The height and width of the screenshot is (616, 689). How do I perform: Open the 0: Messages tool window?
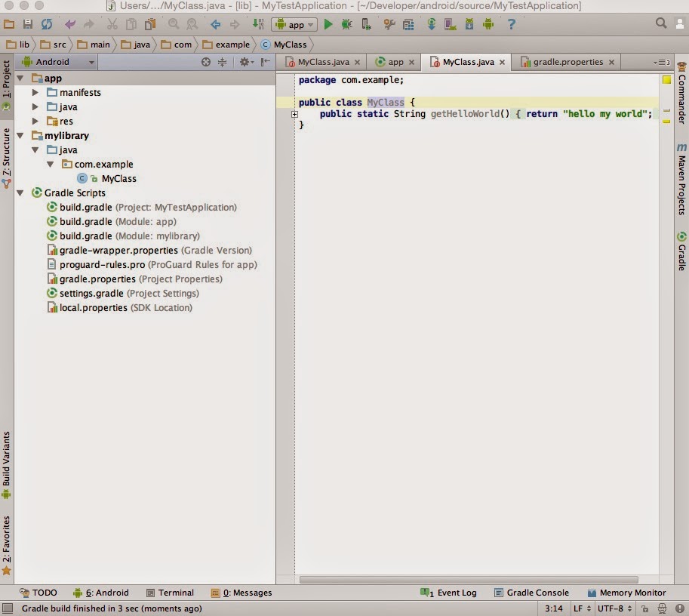tap(241, 593)
